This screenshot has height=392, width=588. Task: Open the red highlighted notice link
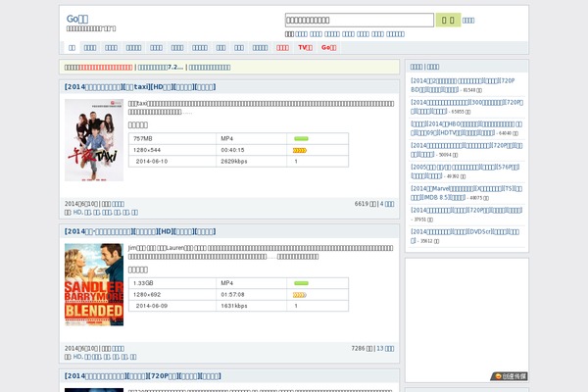click(106, 68)
